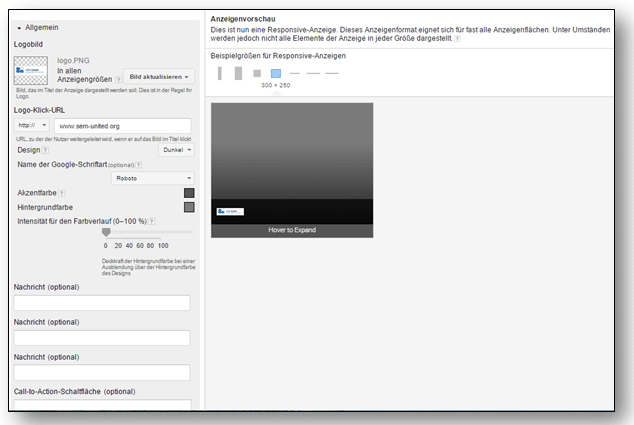Focus the third Nachricht (optional) field
The image size is (634, 425).
point(102,372)
